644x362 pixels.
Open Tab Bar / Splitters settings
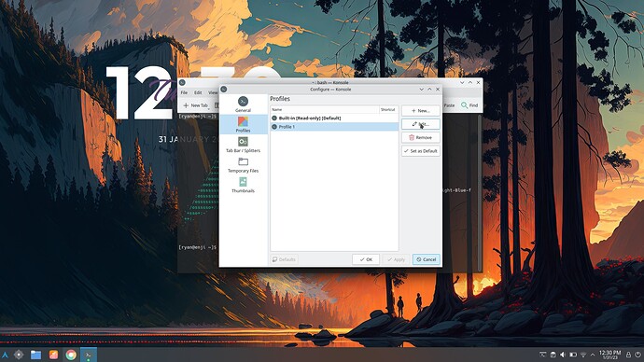243,145
